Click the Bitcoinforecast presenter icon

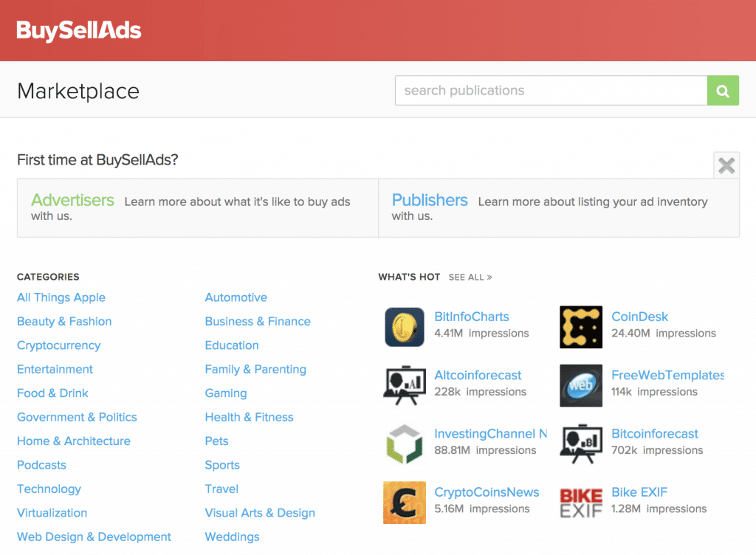(581, 444)
